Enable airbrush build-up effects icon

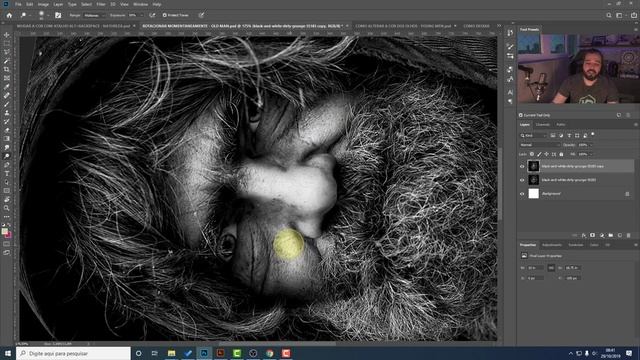tap(152, 15)
